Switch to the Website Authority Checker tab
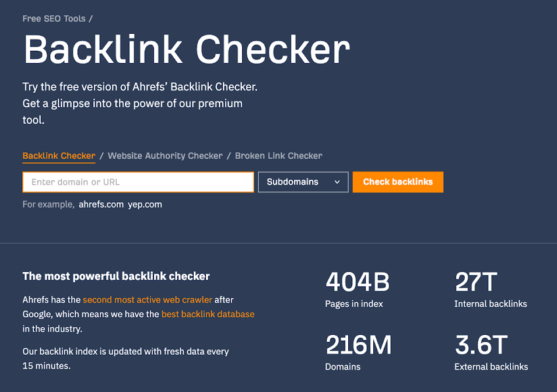The height and width of the screenshot is (392, 557). 165,156
